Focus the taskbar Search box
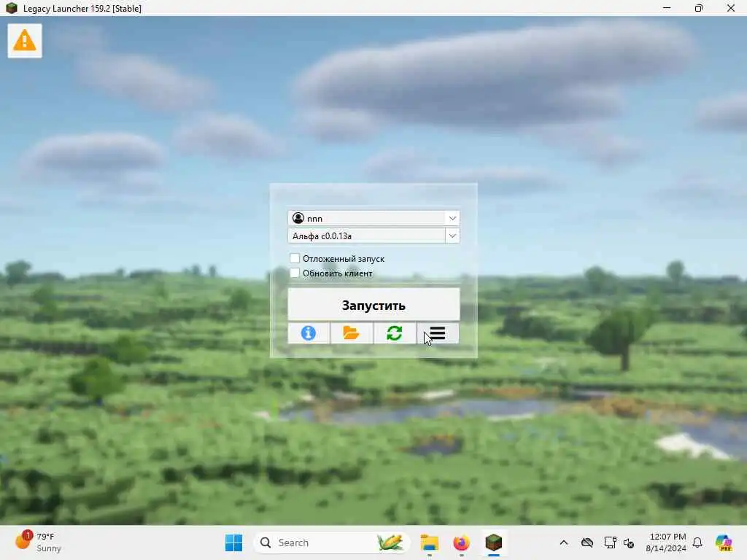The height and width of the screenshot is (560, 747). coord(332,542)
